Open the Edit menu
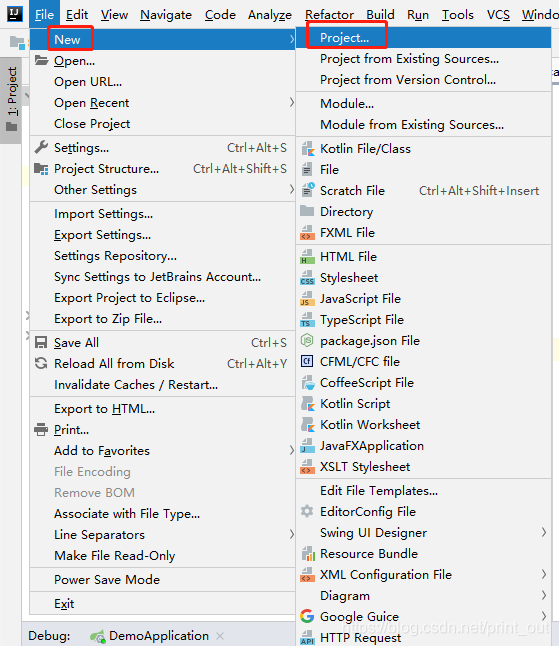Image resolution: width=559 pixels, height=646 pixels. pyautogui.click(x=77, y=15)
